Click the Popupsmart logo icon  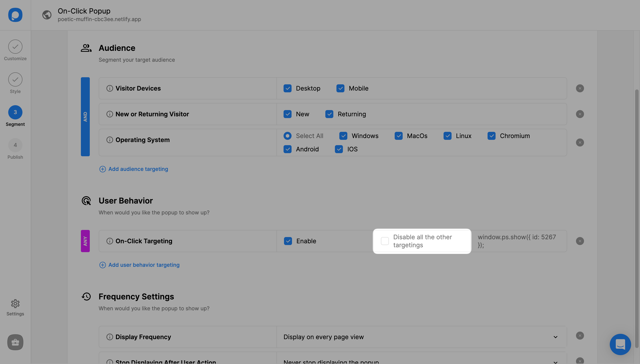[15, 15]
